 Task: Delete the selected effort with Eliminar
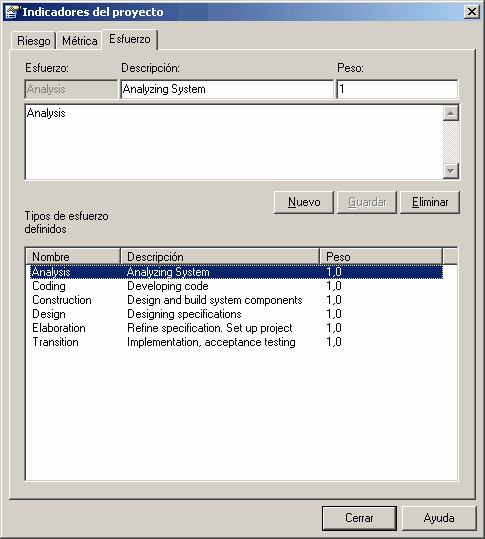430,202
